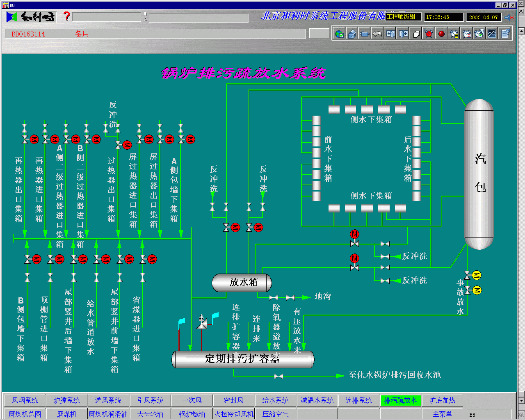
Task: Open the red alarm clock icon
Action: tap(429, 34)
